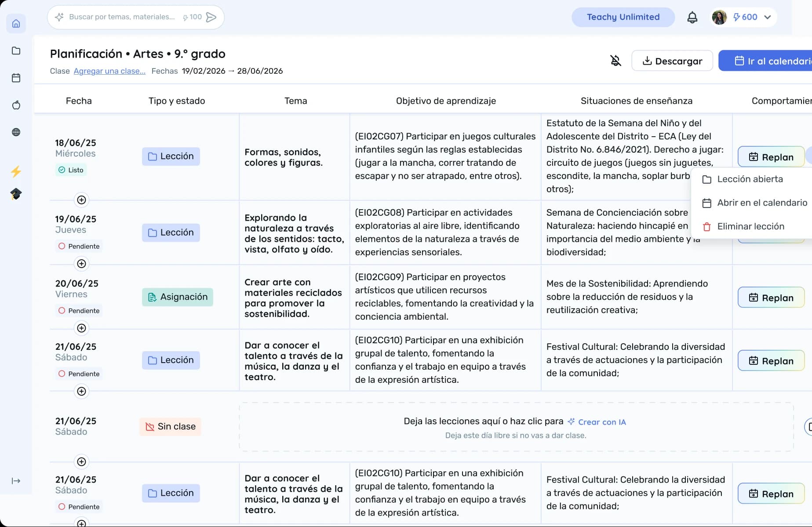The height and width of the screenshot is (527, 812).
Task: Send the search using the paper plane icon
Action: 211,17
